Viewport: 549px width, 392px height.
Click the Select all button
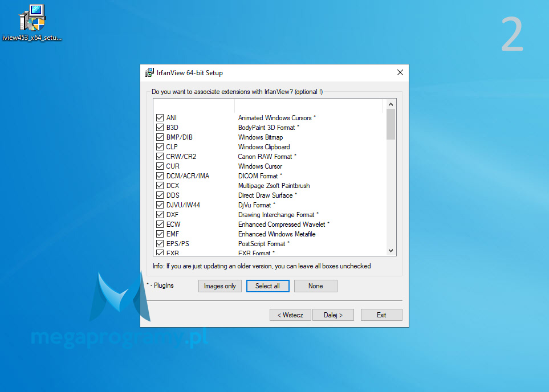(268, 286)
